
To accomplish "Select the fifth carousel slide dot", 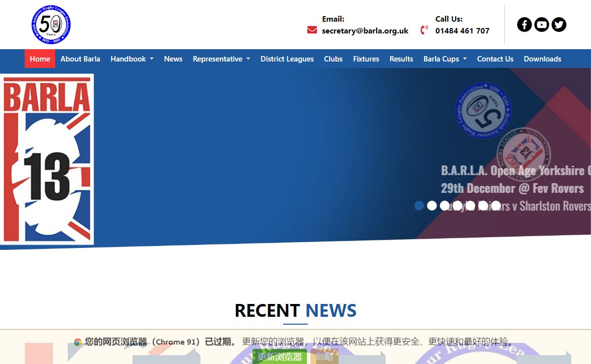I will click(x=470, y=206).
